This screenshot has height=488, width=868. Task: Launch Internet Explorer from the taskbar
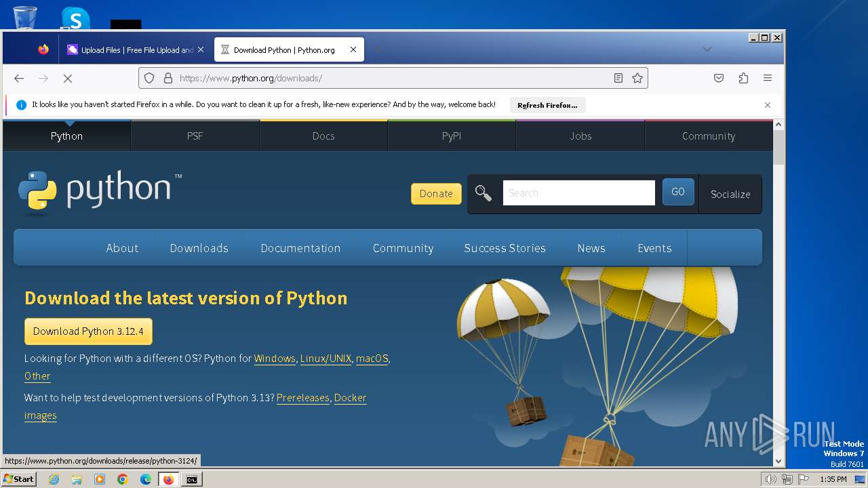click(x=54, y=479)
